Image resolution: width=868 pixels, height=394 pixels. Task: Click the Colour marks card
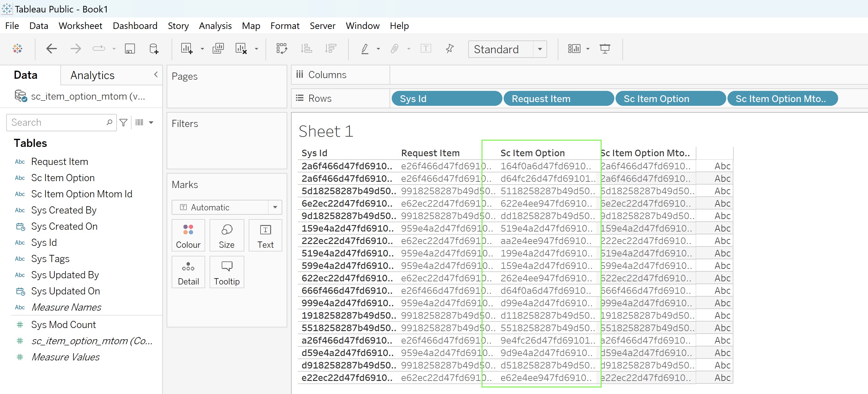188,236
